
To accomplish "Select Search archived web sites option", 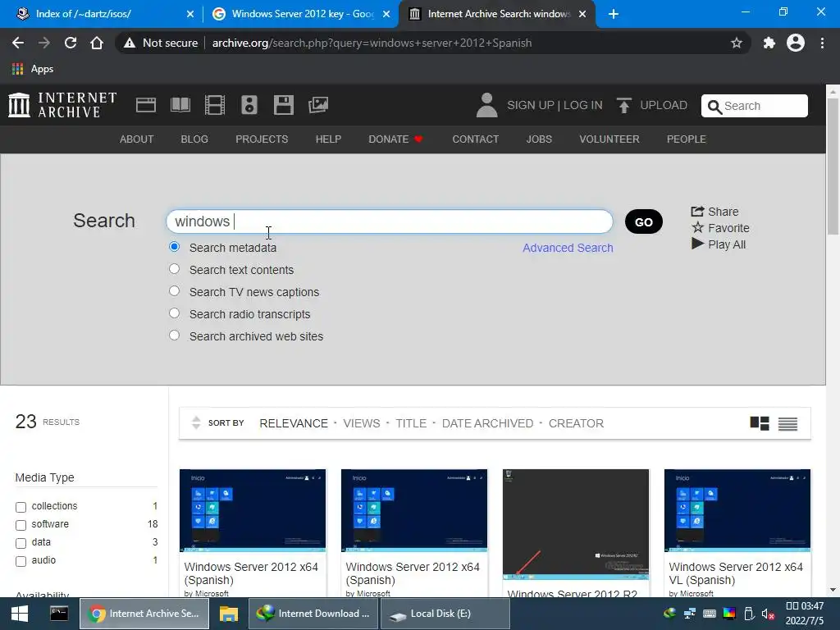I will click(174, 336).
